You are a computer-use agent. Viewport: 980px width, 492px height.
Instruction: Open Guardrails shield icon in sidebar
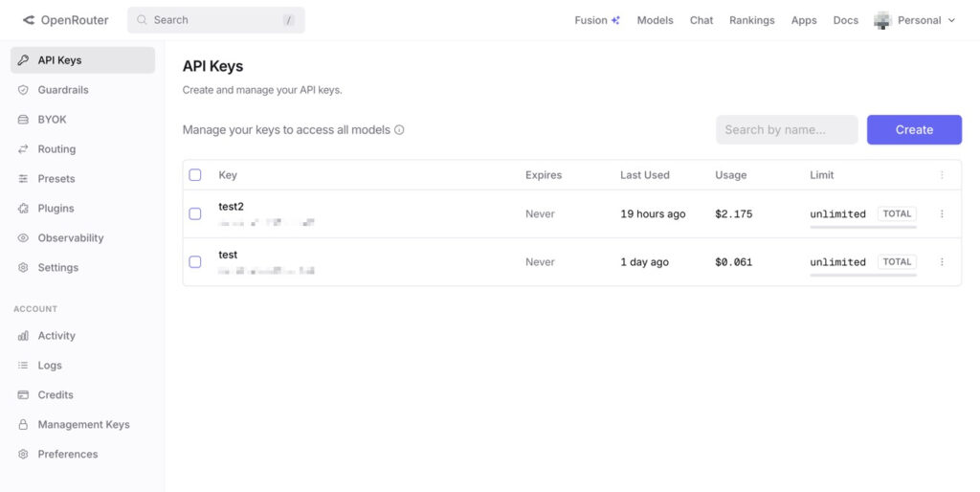coord(24,90)
